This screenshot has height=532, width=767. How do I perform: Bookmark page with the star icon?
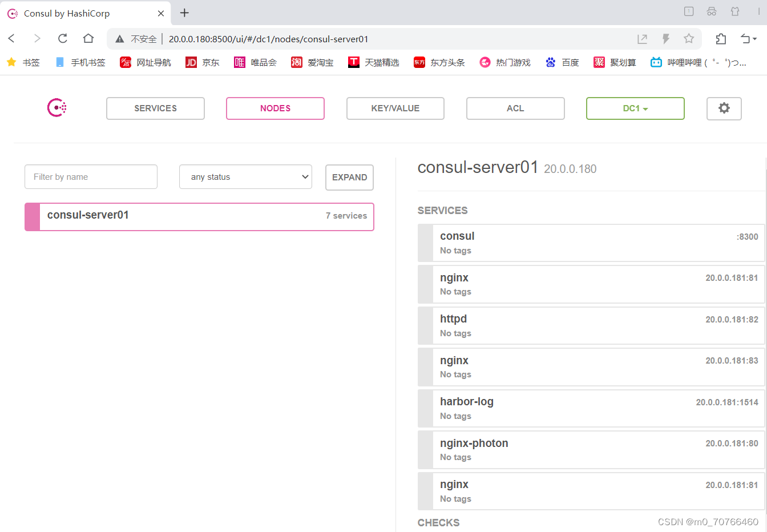point(689,39)
